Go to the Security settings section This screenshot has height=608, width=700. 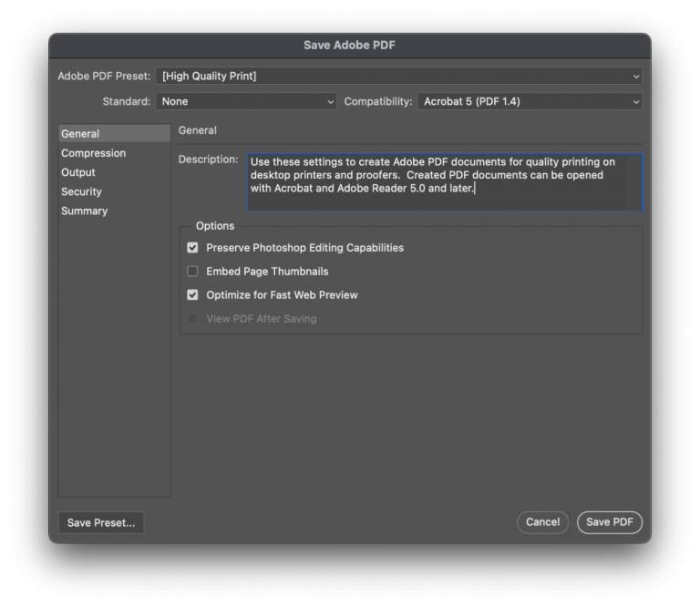[81, 191]
